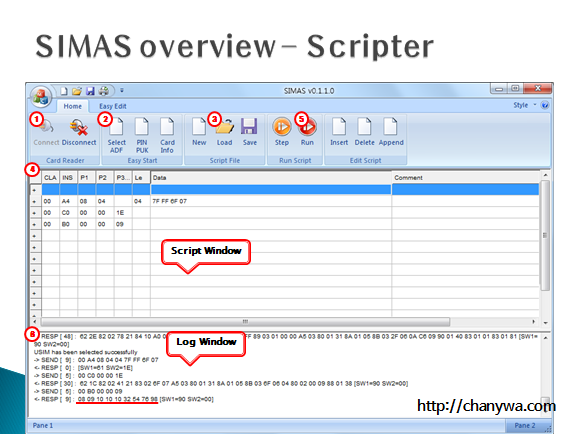The height and width of the screenshot is (434, 580).
Task: Append a script row
Action: click(x=391, y=132)
